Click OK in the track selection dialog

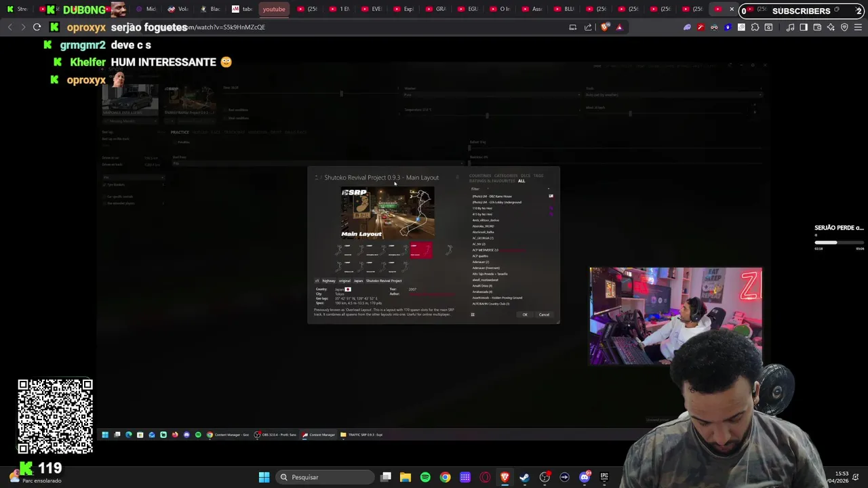coord(524,314)
